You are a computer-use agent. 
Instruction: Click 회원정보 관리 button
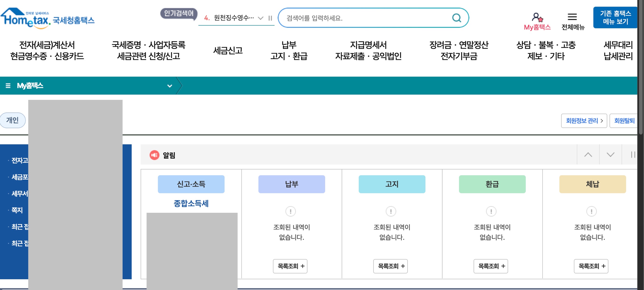pyautogui.click(x=584, y=121)
